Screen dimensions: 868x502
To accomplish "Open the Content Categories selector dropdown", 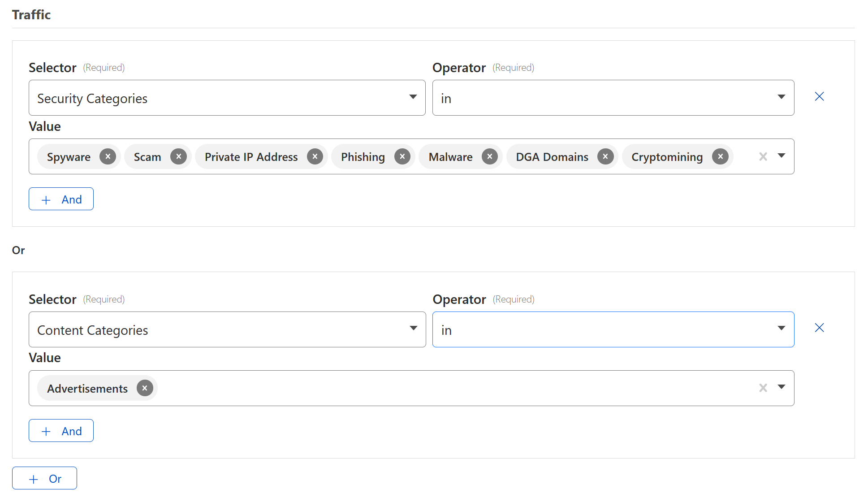I will pos(227,329).
